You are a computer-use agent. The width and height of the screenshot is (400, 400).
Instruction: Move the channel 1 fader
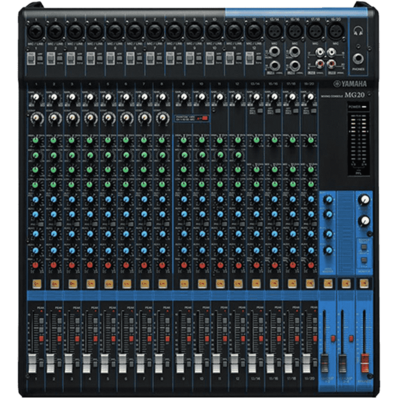click(32, 363)
